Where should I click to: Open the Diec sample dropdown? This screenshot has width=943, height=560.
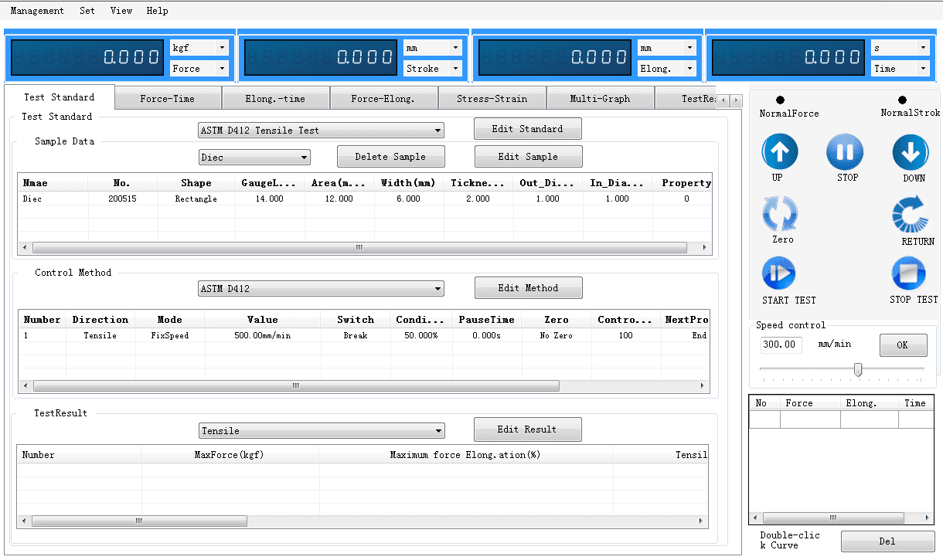coord(254,156)
